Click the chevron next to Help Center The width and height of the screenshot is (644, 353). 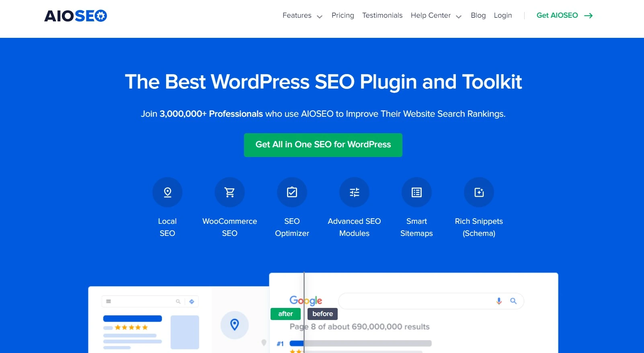[459, 17]
